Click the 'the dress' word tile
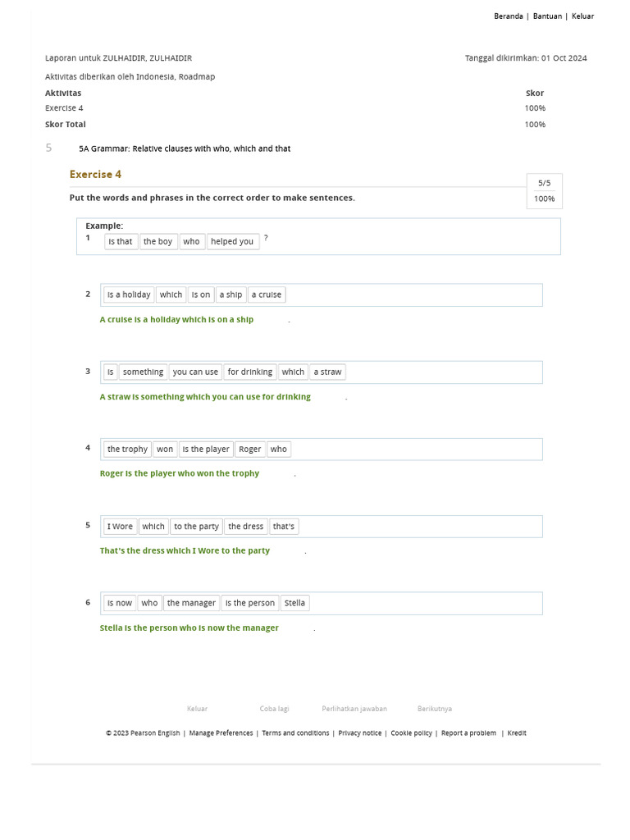630x840 pixels. click(246, 527)
